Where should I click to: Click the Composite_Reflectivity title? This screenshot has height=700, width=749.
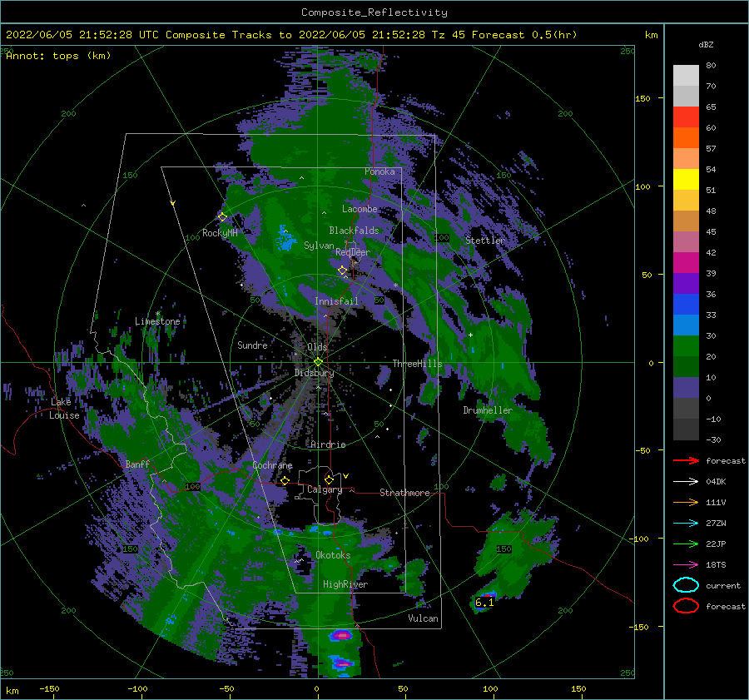pyautogui.click(x=374, y=12)
